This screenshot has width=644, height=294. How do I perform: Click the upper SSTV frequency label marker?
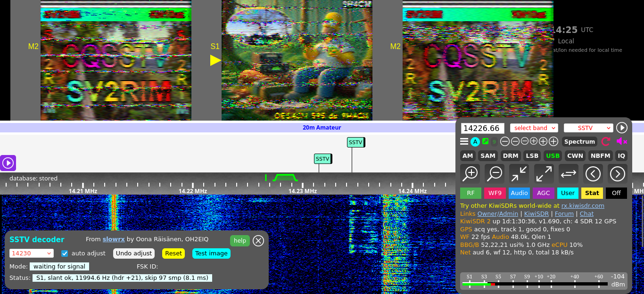coord(356,142)
